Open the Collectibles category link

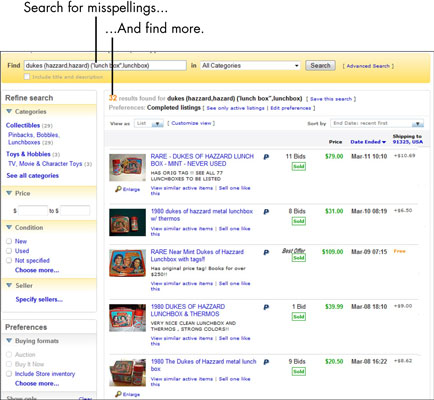click(23, 125)
